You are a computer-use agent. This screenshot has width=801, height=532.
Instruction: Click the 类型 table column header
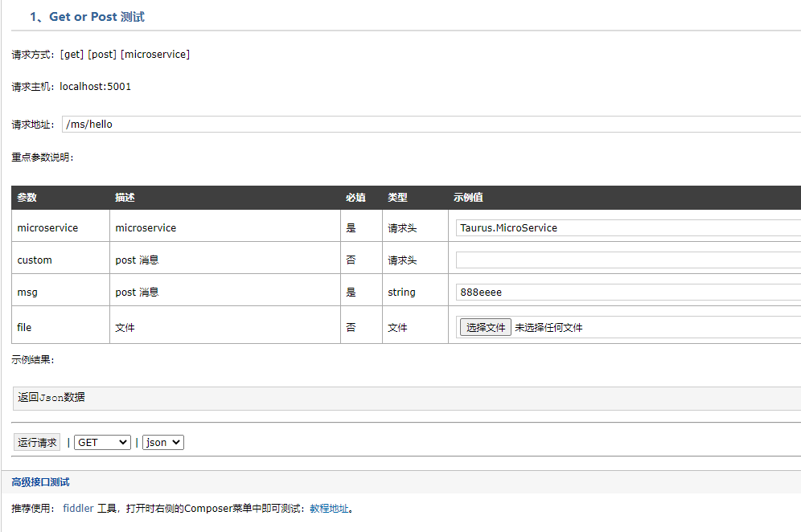(x=398, y=197)
